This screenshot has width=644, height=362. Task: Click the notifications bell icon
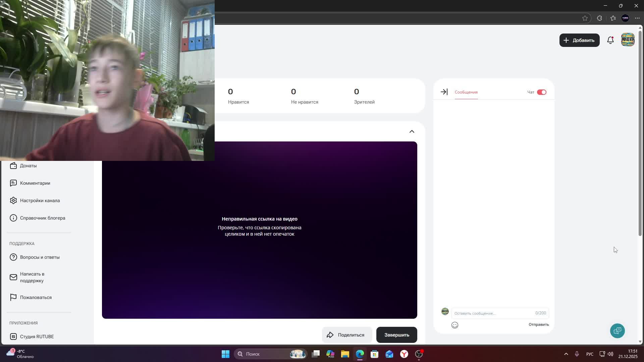(610, 40)
